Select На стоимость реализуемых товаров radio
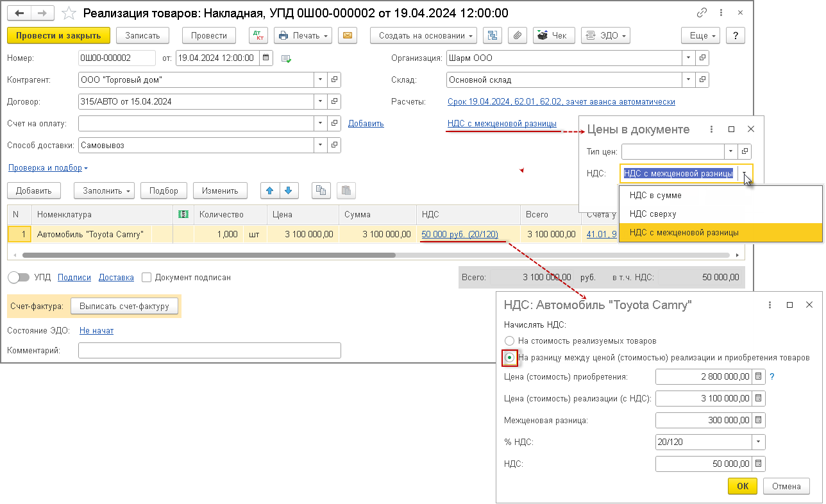 (x=509, y=341)
